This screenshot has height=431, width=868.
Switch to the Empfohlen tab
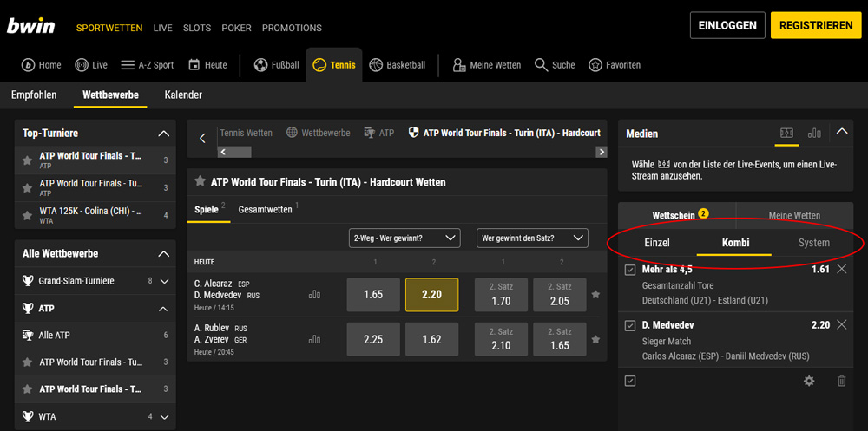pyautogui.click(x=34, y=95)
